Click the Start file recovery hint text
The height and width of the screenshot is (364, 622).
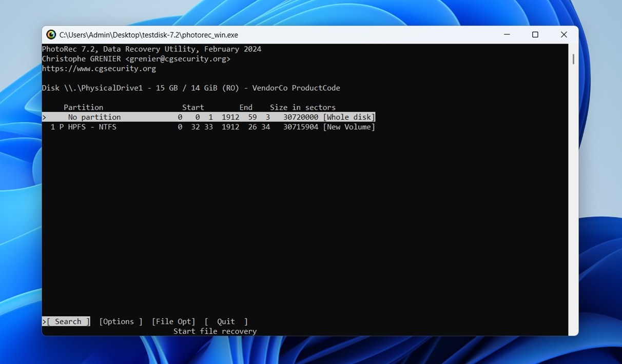pyautogui.click(x=215, y=331)
